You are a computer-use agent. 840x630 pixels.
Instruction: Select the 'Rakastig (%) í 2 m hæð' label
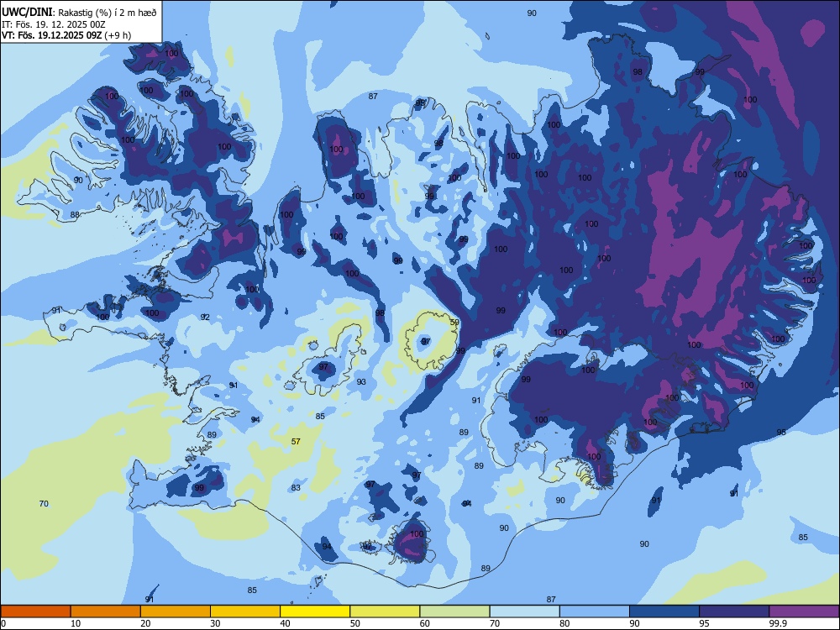tap(108, 13)
